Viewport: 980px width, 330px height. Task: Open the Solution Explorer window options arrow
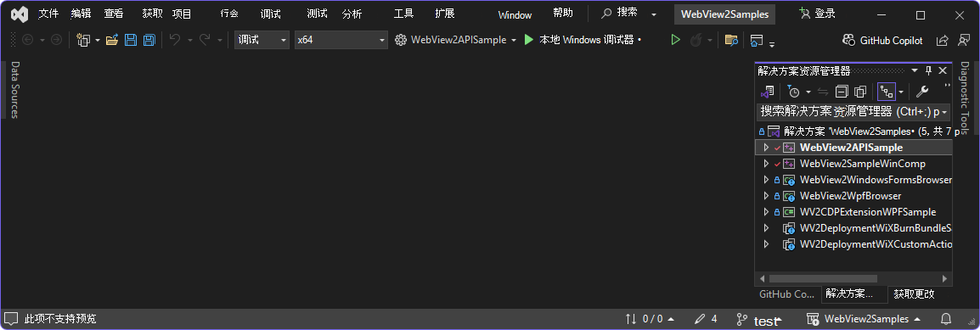[915, 70]
